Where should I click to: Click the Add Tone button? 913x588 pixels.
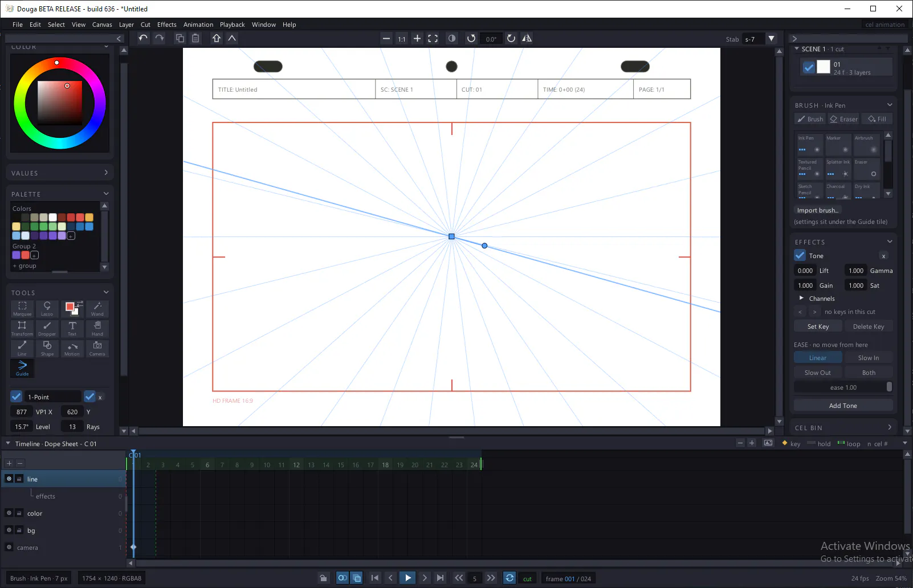pos(843,406)
